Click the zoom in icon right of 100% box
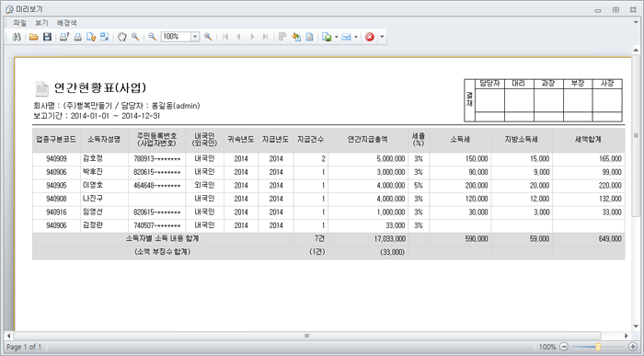The width and height of the screenshot is (644, 356). pos(208,37)
